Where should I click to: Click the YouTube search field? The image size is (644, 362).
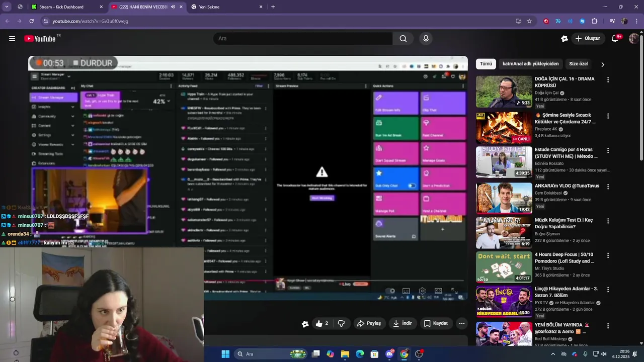pos(303,39)
